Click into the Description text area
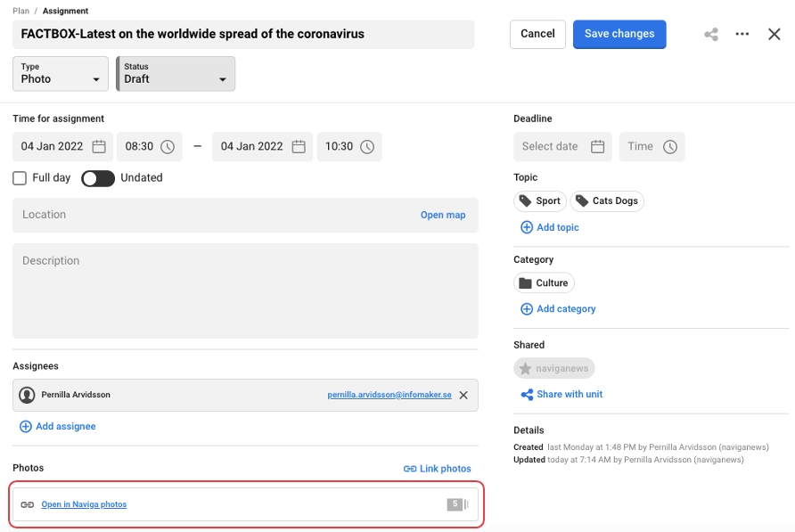Screen dimensions: 795x532 point(245,291)
